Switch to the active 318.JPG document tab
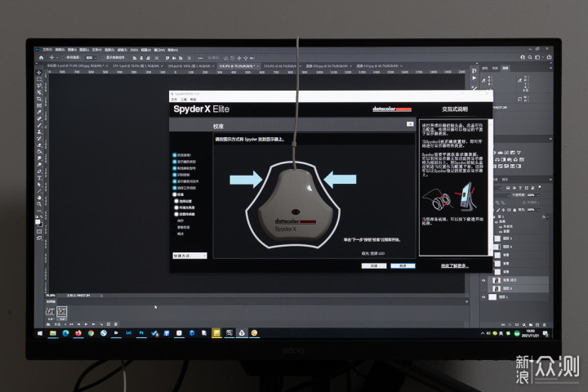 (238, 66)
